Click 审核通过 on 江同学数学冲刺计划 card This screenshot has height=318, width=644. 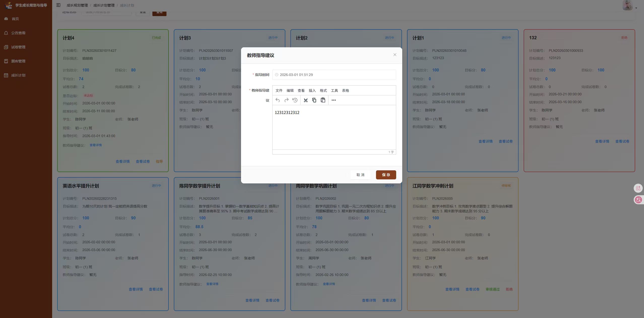pyautogui.click(x=493, y=289)
